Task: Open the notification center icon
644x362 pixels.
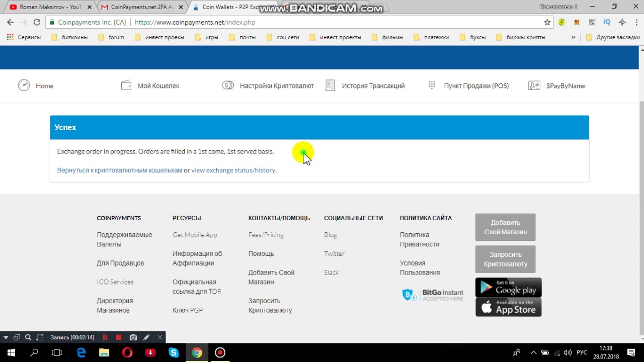Action: [631, 353]
